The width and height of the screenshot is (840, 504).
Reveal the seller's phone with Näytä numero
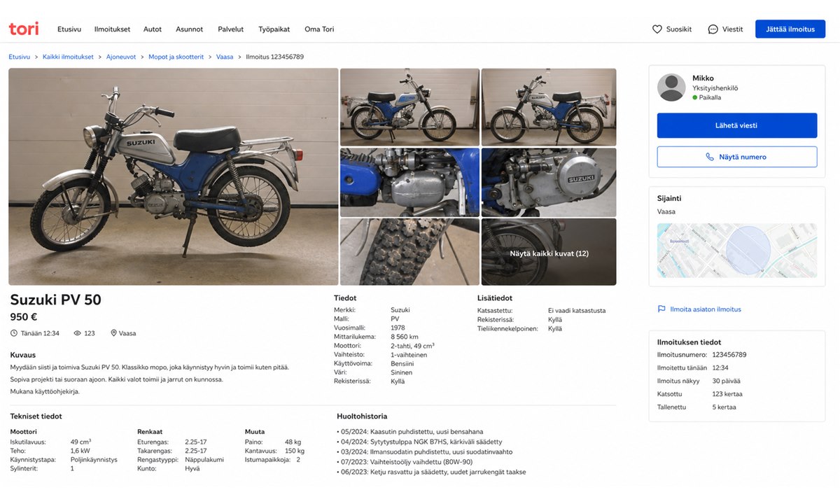click(x=737, y=157)
